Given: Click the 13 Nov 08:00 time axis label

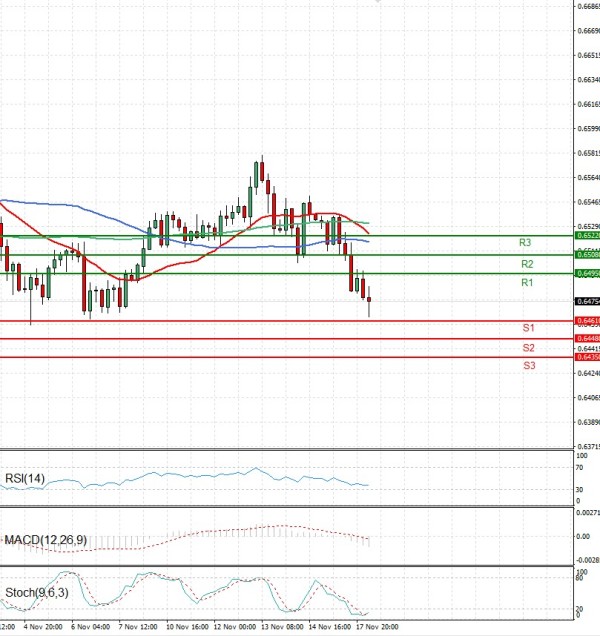Looking at the screenshot, I should click(x=282, y=627).
